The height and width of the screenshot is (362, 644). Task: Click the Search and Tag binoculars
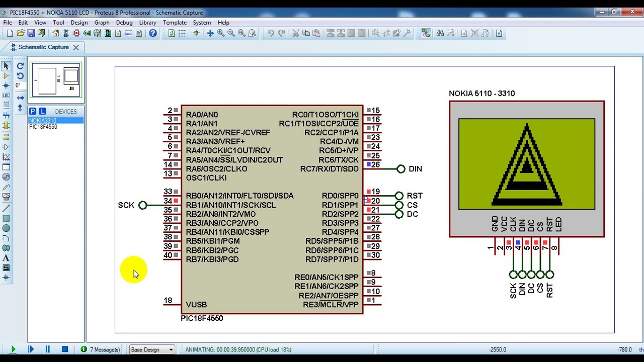pos(440,33)
